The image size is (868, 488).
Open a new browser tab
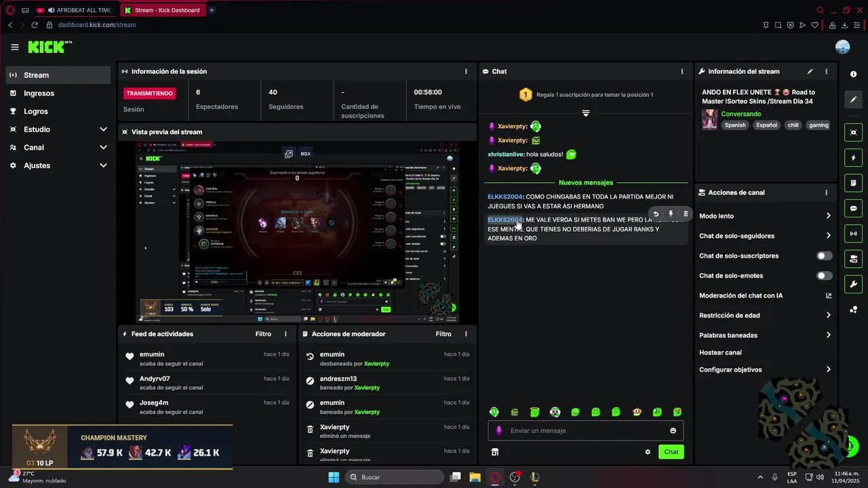[212, 10]
